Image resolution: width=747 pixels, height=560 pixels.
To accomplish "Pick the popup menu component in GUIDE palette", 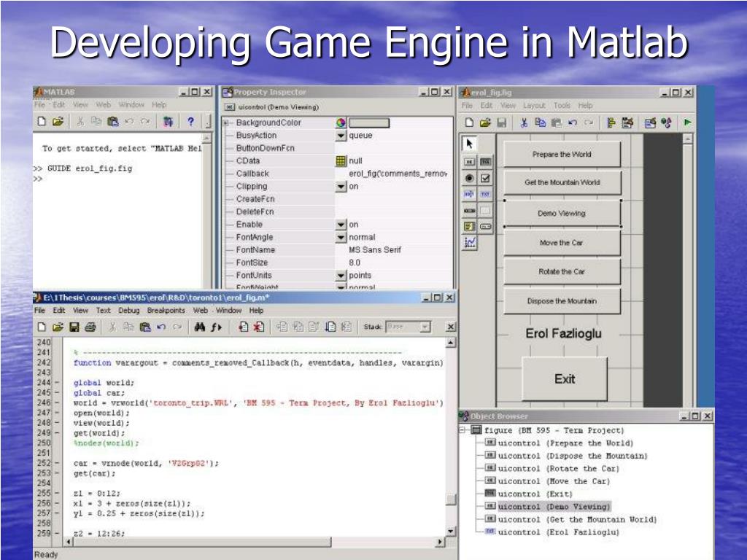I will pos(485,227).
